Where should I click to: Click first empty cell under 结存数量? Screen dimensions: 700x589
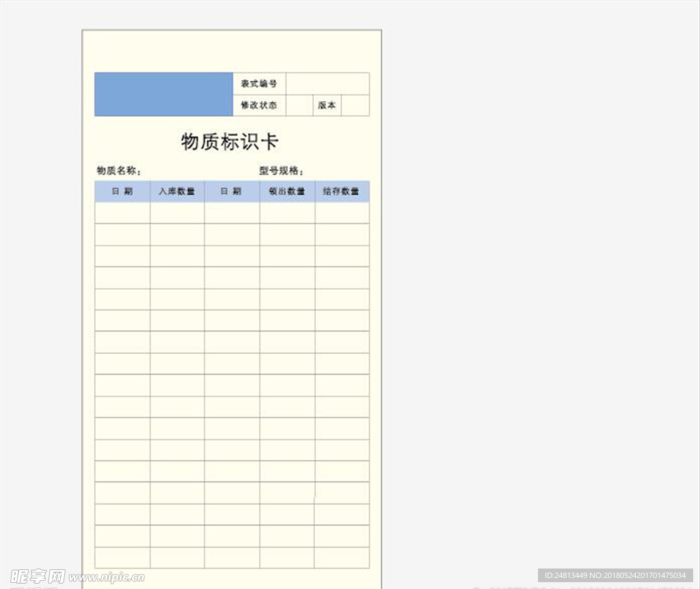point(342,213)
